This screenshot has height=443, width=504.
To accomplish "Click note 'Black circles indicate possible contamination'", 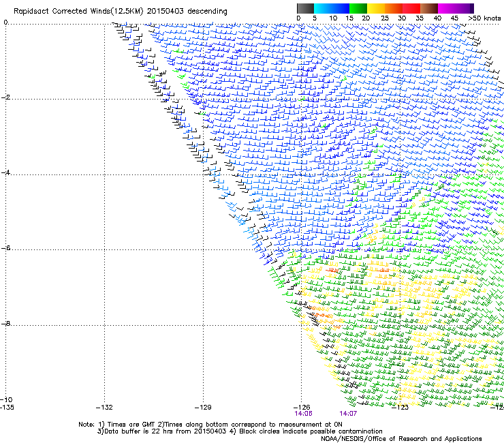I will click(311, 431).
